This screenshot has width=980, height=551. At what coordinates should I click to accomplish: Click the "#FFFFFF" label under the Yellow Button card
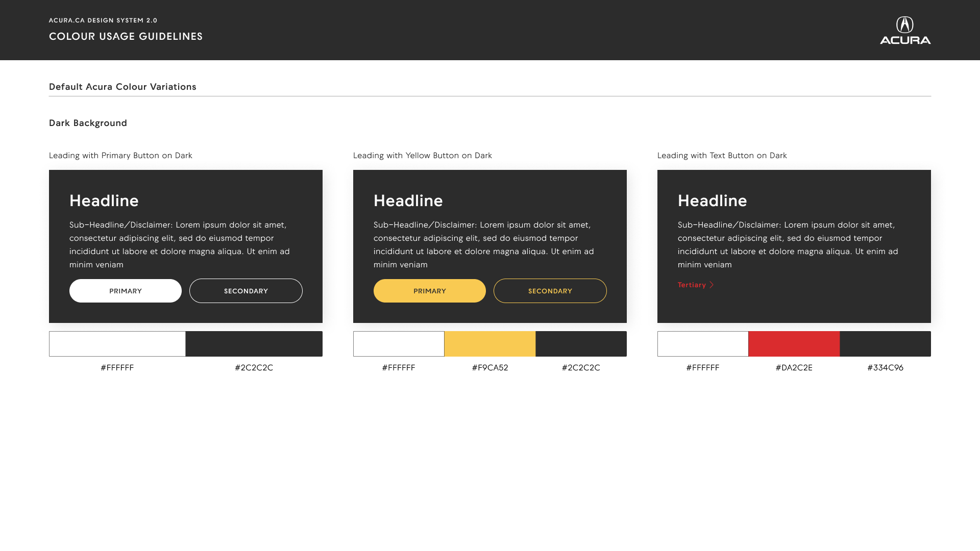pyautogui.click(x=399, y=368)
